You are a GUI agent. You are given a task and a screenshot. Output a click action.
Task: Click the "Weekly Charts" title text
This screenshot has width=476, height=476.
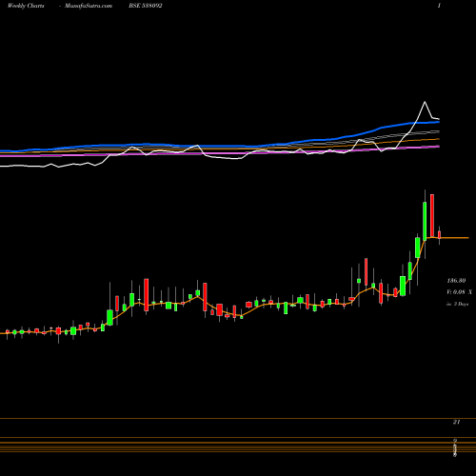coord(26,6)
